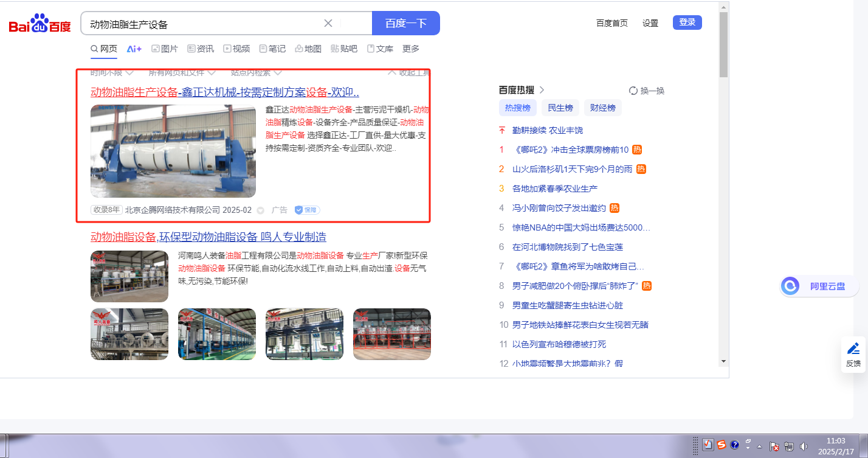Open hot search 山火后洛杉矶1天下完9个月的雨
The image size is (868, 458).
pos(572,169)
